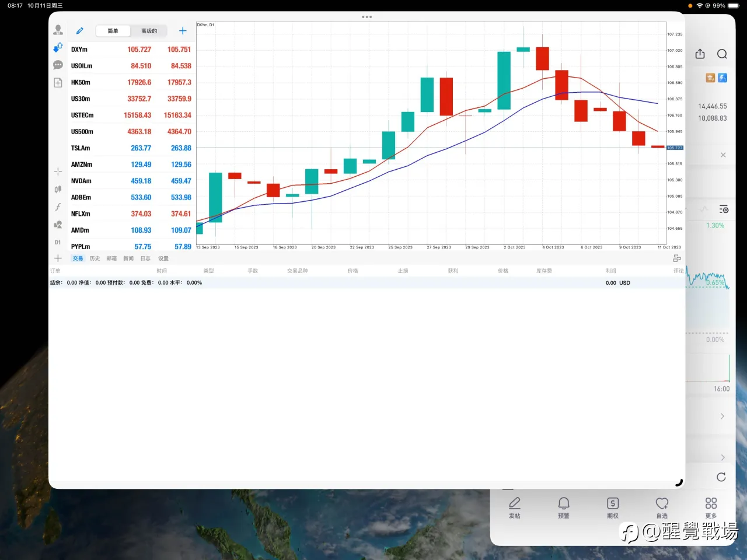Select the US500m symbol row
Screen dimensions: 747x560
click(x=131, y=131)
